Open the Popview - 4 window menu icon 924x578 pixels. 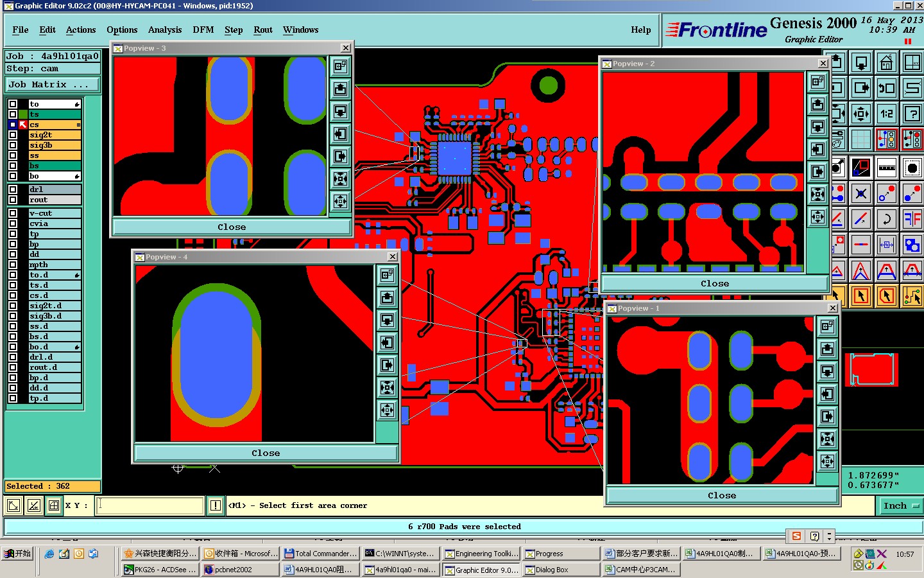(140, 257)
